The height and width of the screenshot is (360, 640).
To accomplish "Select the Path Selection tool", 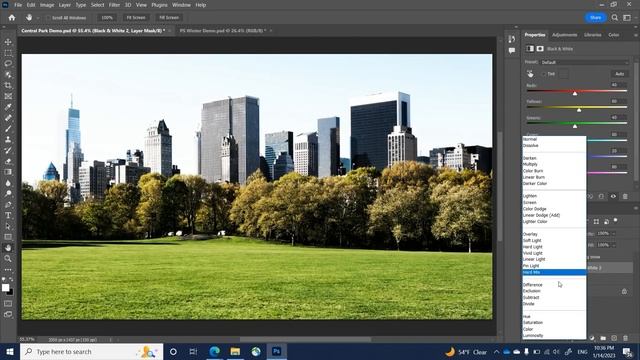I will (8, 226).
